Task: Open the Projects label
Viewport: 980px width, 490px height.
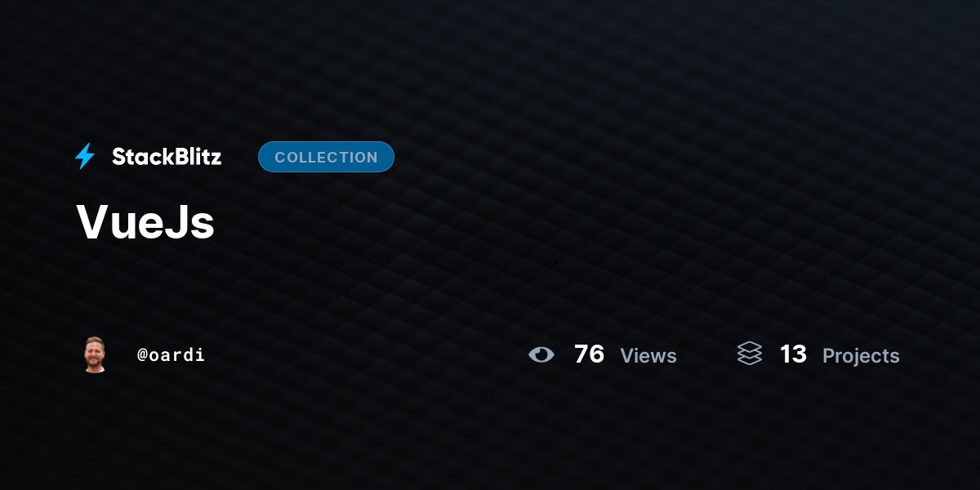Action: [x=861, y=356]
